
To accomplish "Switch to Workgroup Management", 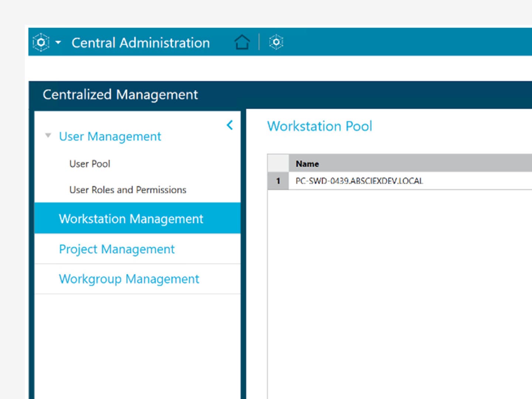I will (x=137, y=279).
